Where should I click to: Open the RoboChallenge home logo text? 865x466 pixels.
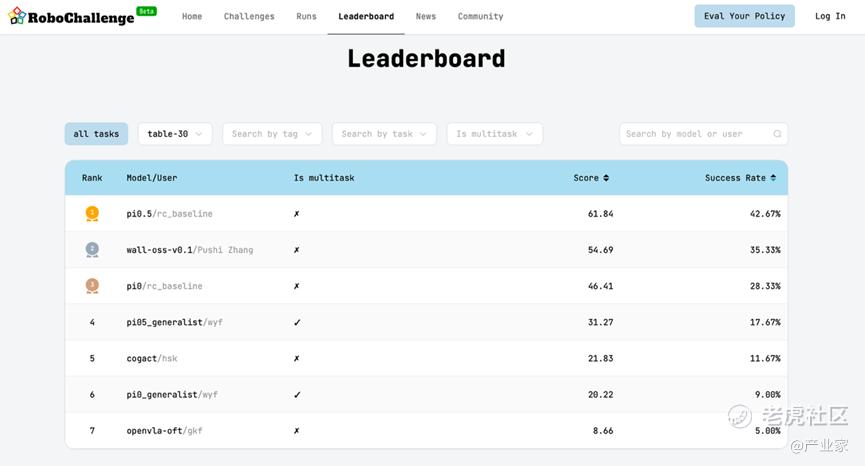pos(81,18)
